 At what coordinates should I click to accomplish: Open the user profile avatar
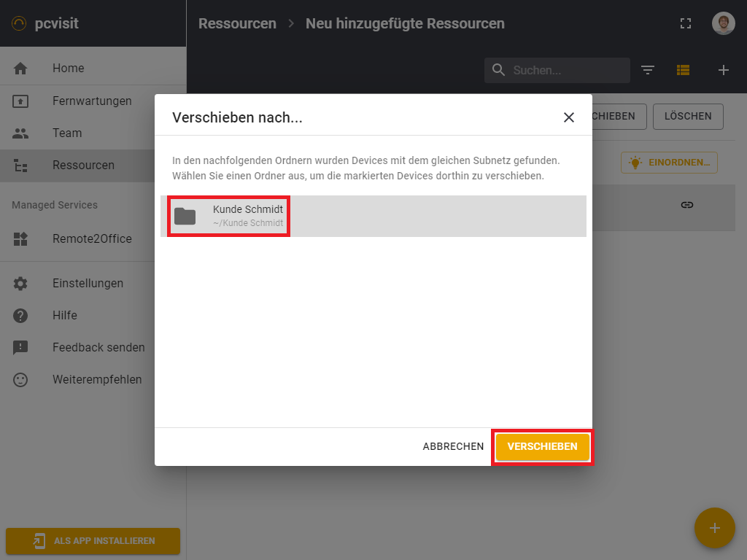(723, 23)
